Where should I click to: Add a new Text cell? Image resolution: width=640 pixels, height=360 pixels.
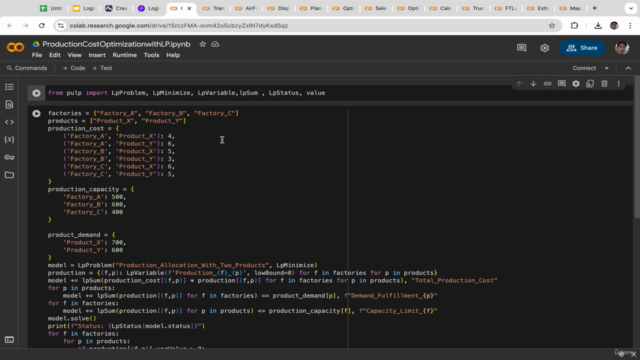point(102,68)
